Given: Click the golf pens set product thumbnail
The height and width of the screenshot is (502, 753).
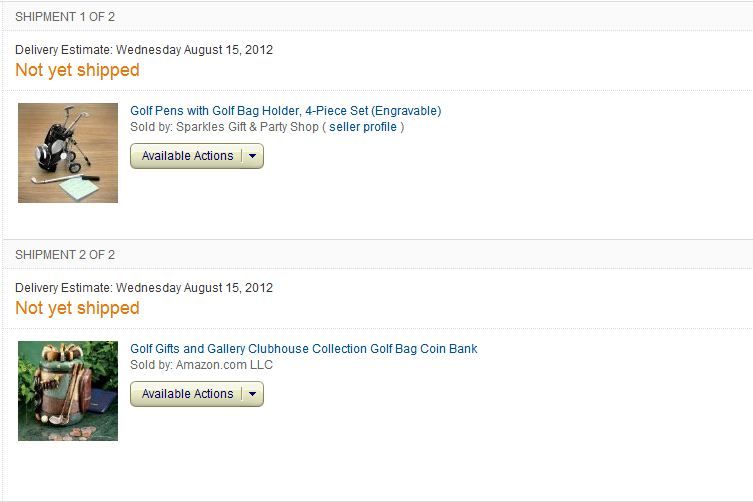Looking at the screenshot, I should tap(68, 153).
